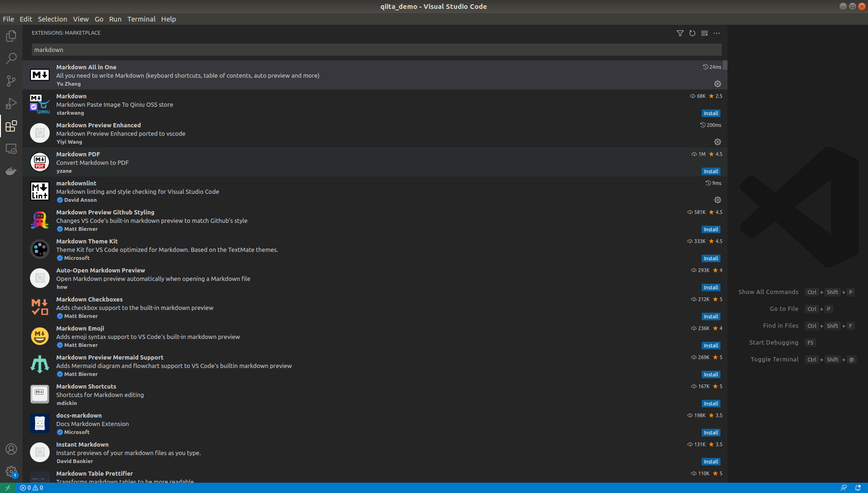Open the Remote Explorer icon
Viewport: 868px width, 493px height.
[x=11, y=148]
